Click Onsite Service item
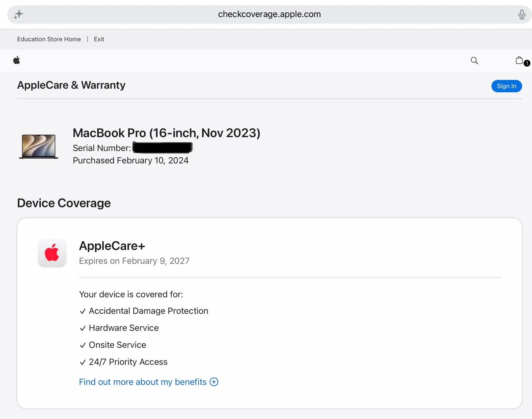 [x=113, y=345]
